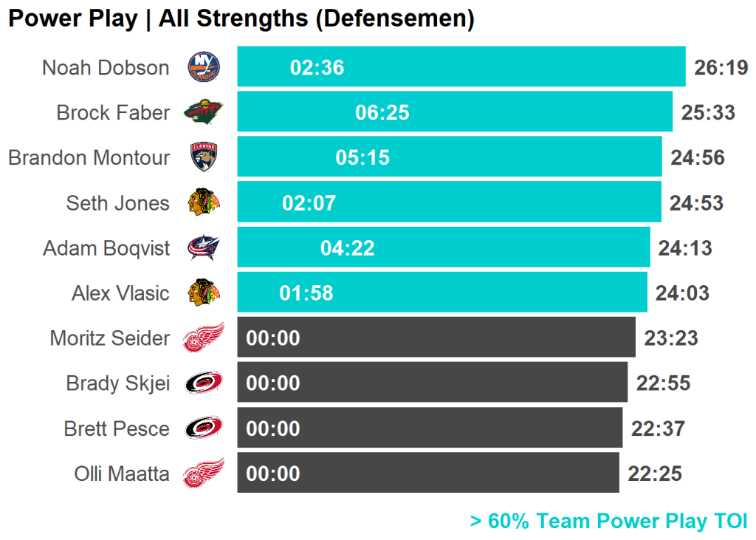Select the Brandon Montour player name

pyautogui.click(x=89, y=157)
